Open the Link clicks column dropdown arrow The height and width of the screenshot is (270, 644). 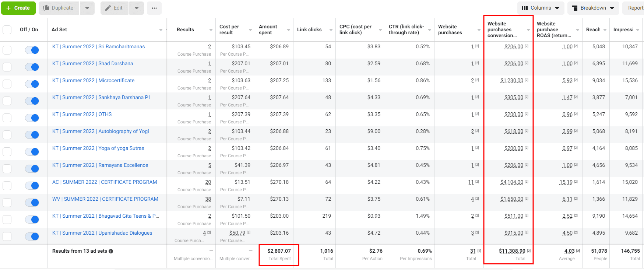coord(331,30)
